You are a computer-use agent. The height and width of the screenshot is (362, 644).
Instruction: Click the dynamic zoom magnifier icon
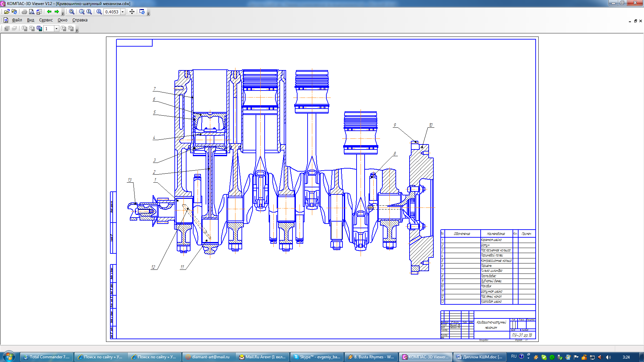89,12
